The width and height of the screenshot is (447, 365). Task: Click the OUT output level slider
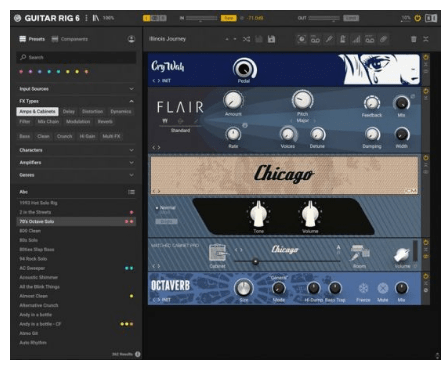pyautogui.click(x=324, y=18)
